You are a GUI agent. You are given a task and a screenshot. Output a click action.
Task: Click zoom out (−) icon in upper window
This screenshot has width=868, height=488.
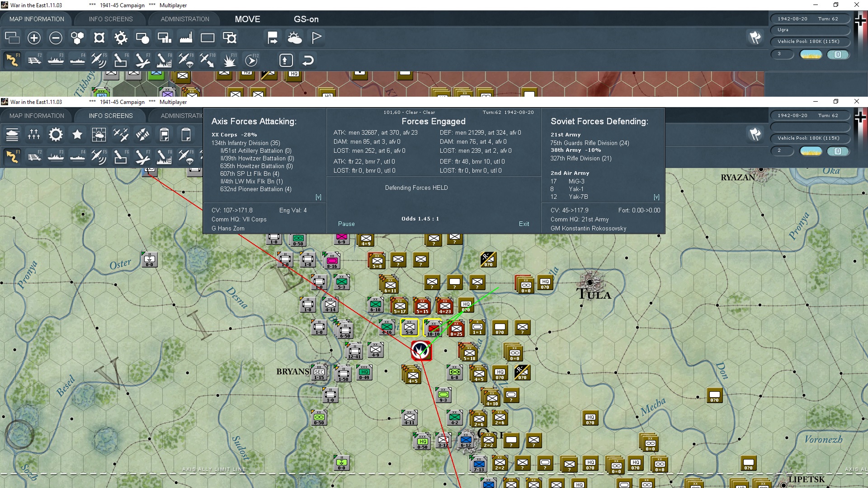point(56,38)
